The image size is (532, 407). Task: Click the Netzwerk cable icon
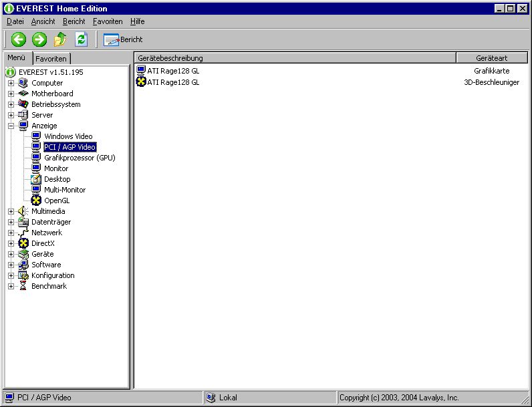pos(23,233)
